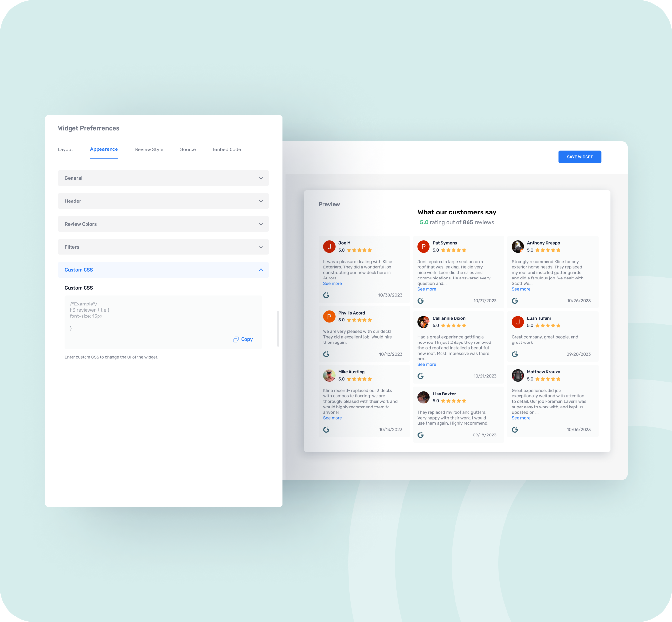Click the Source tab in preferences
This screenshot has width=672, height=622.
(187, 149)
